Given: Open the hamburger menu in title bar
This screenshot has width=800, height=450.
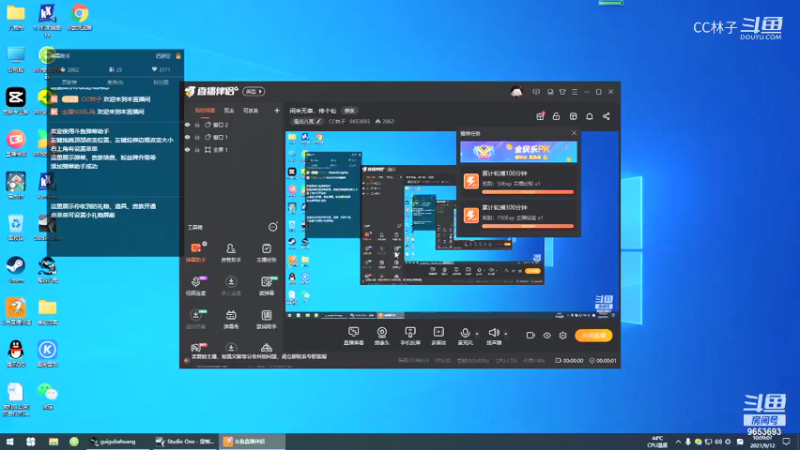Looking at the screenshot, I should tap(574, 92).
